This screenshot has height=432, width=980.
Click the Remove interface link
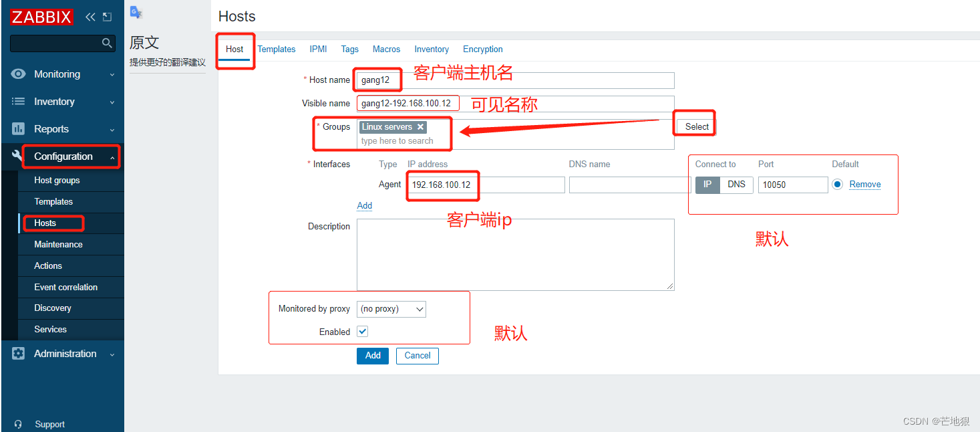pyautogui.click(x=865, y=185)
